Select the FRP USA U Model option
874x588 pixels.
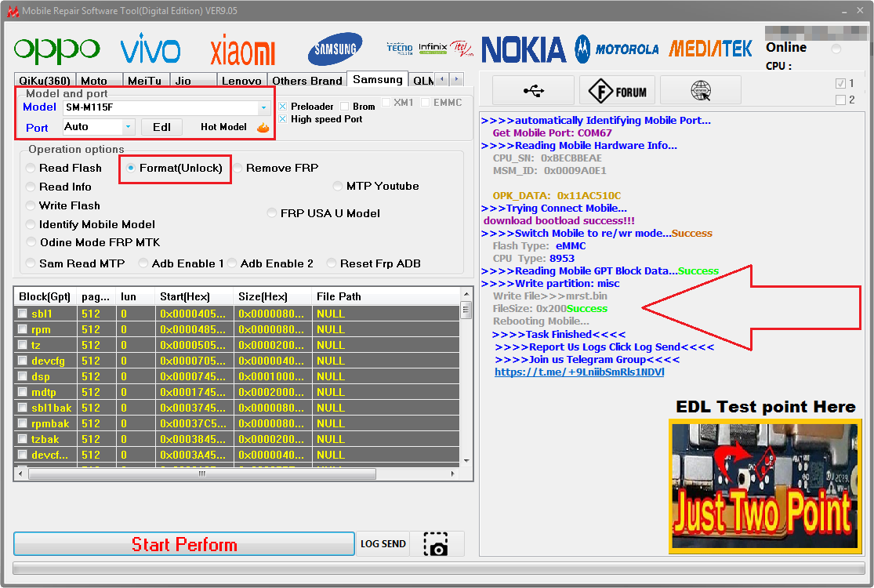324,213
